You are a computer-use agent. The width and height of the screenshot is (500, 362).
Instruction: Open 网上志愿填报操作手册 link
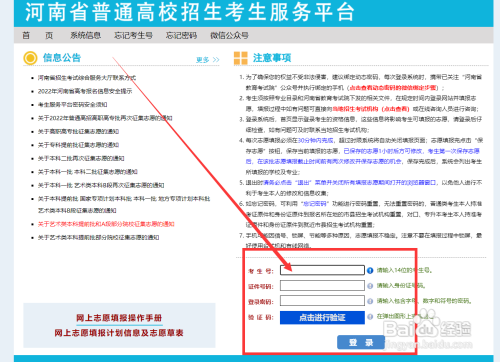pos(119,318)
